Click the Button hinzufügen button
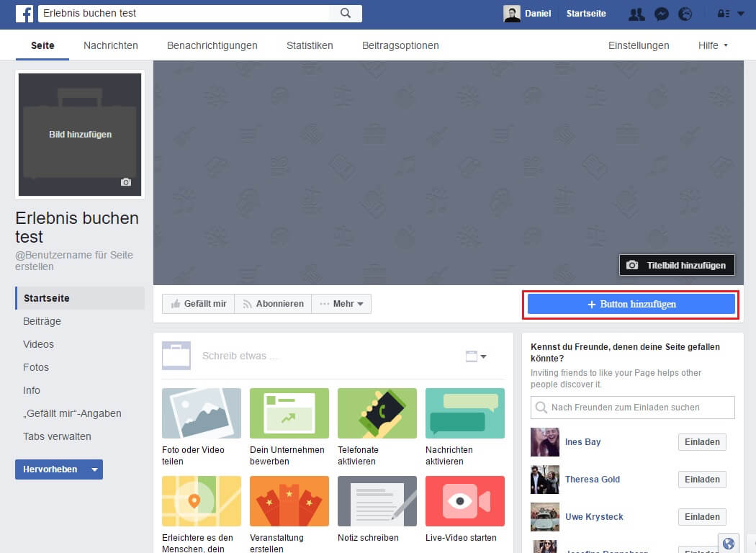 [631, 305]
